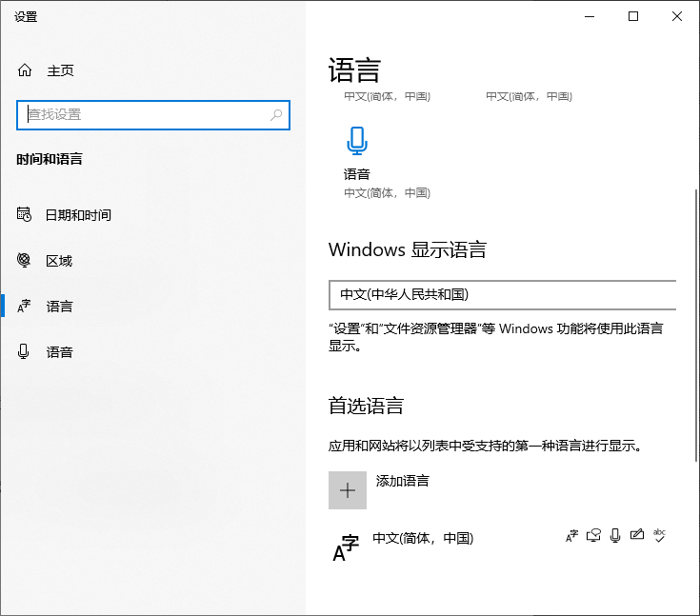
Task: Open the 日期和时间 settings page
Action: coord(78,215)
